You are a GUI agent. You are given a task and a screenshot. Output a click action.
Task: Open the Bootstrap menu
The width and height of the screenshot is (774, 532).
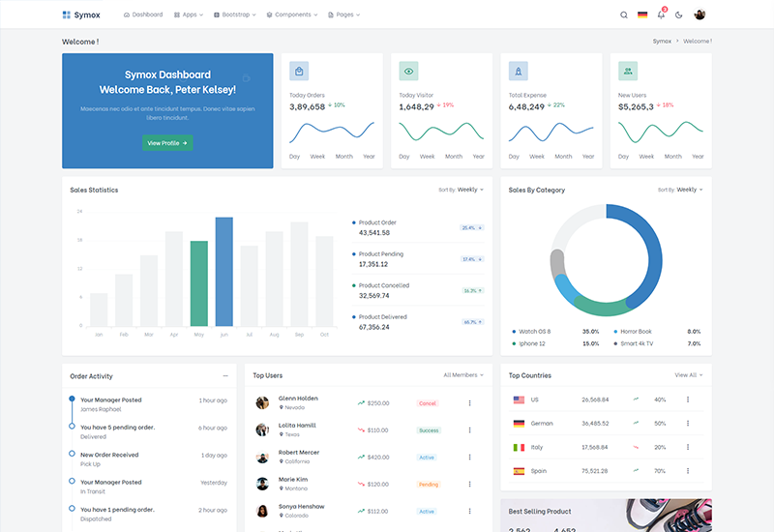233,15
